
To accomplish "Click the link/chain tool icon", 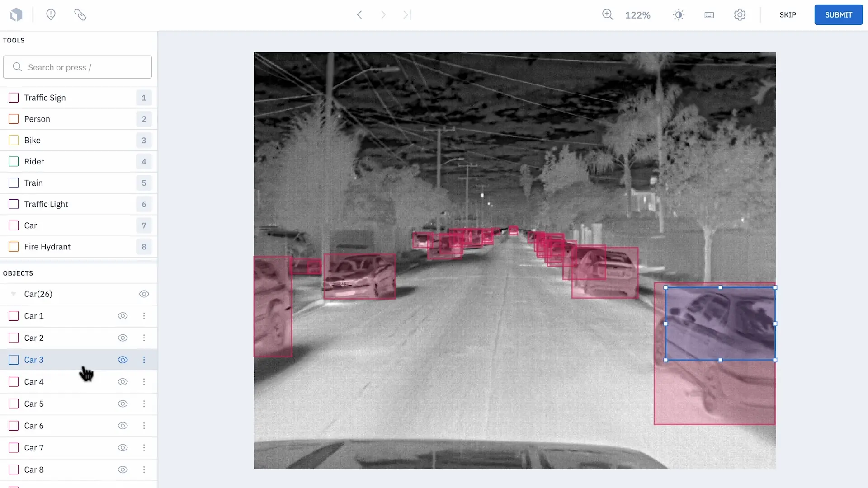I will (x=80, y=14).
